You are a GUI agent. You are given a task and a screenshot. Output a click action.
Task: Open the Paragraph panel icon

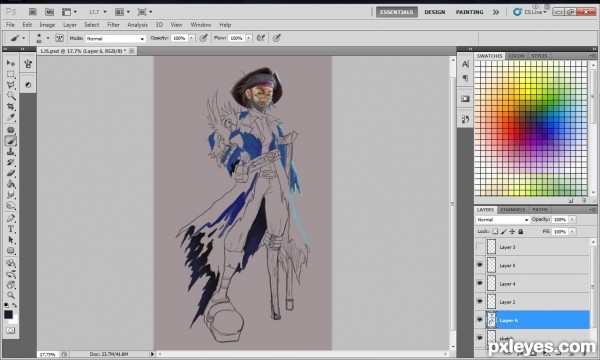[465, 78]
